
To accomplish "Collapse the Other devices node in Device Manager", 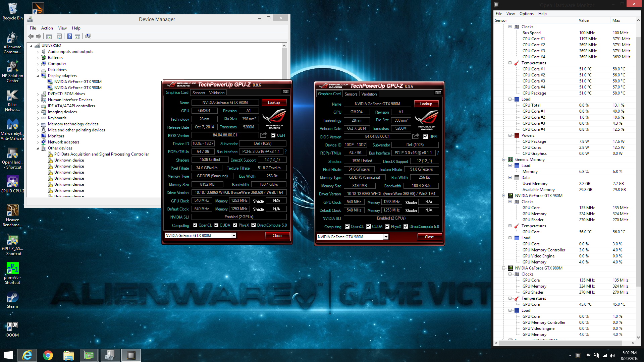I will (38, 148).
